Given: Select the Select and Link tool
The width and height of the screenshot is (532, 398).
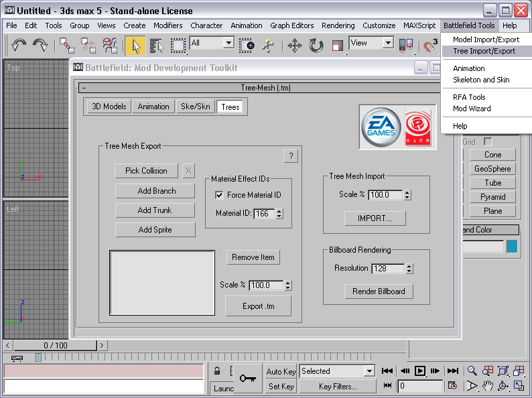Looking at the screenshot, I should pyautogui.click(x=67, y=45).
